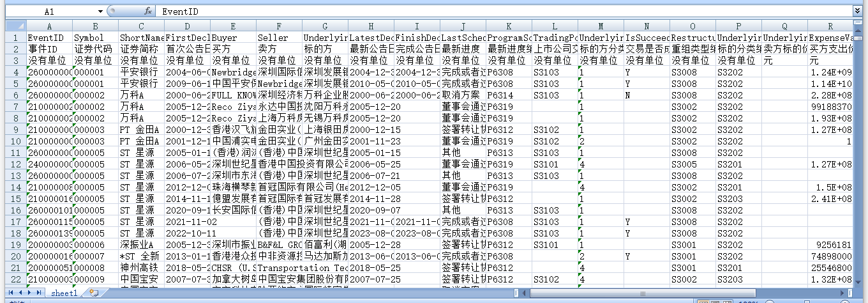Click the N value in IsSucceed column
Viewport: 868px width, 303px height.
point(647,95)
